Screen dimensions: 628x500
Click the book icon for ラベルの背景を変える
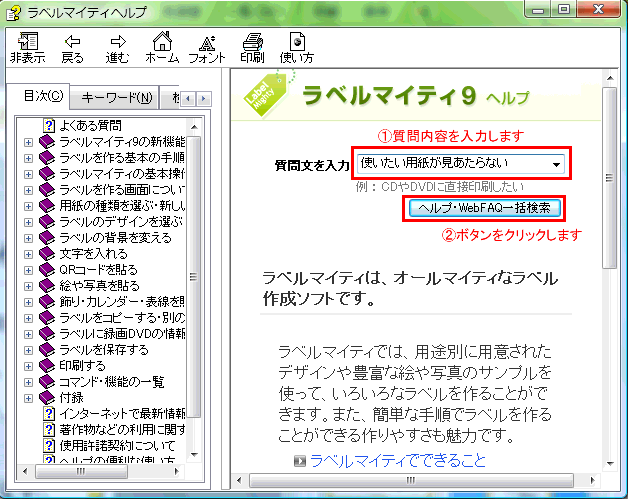pyautogui.click(x=47, y=238)
